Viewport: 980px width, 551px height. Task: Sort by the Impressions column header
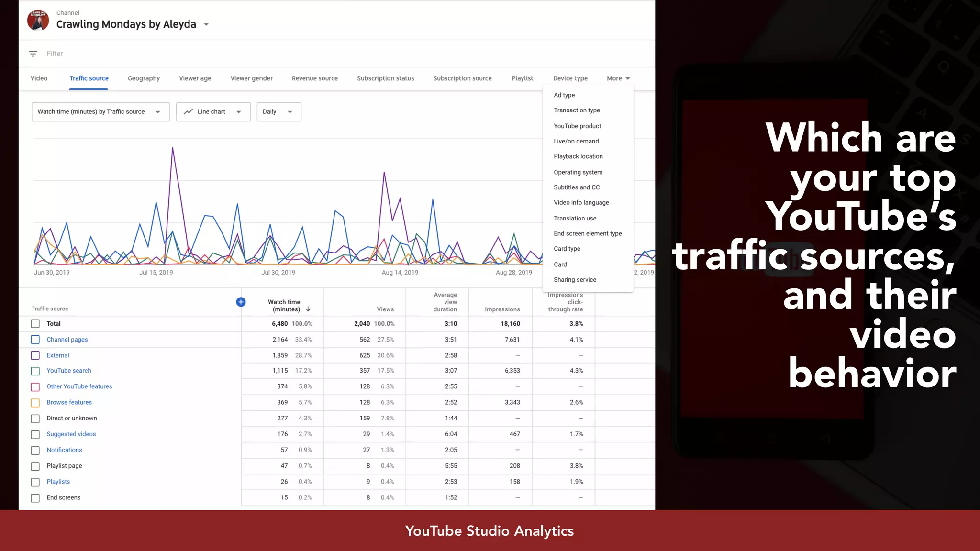(502, 309)
